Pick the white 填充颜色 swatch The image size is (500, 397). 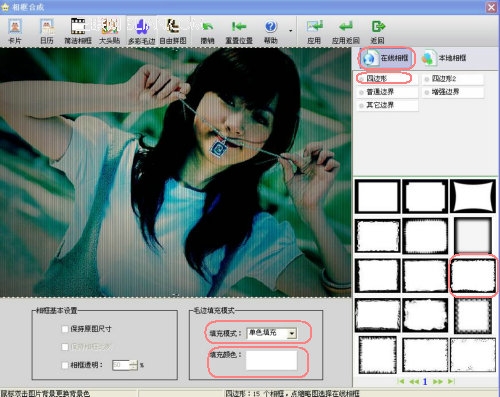click(x=271, y=360)
